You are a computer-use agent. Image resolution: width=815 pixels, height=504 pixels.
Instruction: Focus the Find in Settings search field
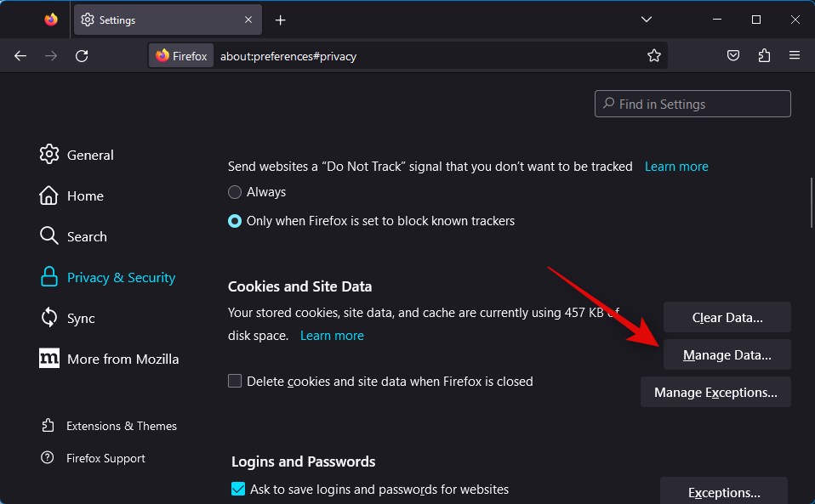coord(692,104)
